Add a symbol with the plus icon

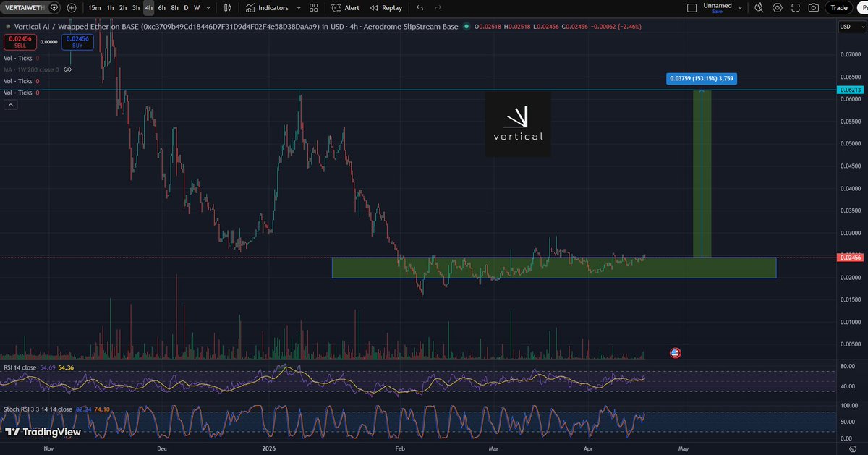(71, 8)
